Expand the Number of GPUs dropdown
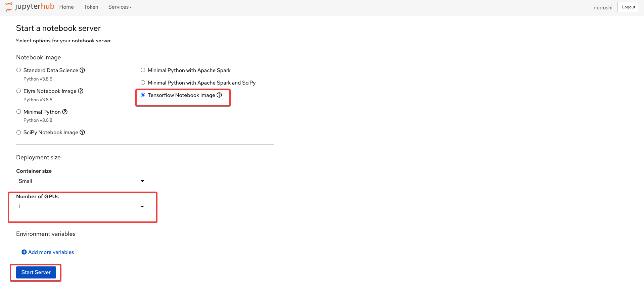644x307 pixels. pos(81,206)
